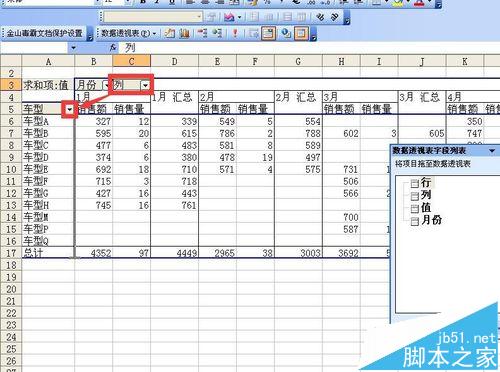
Task: Click the Chart Type icon
Action: click(229, 17)
